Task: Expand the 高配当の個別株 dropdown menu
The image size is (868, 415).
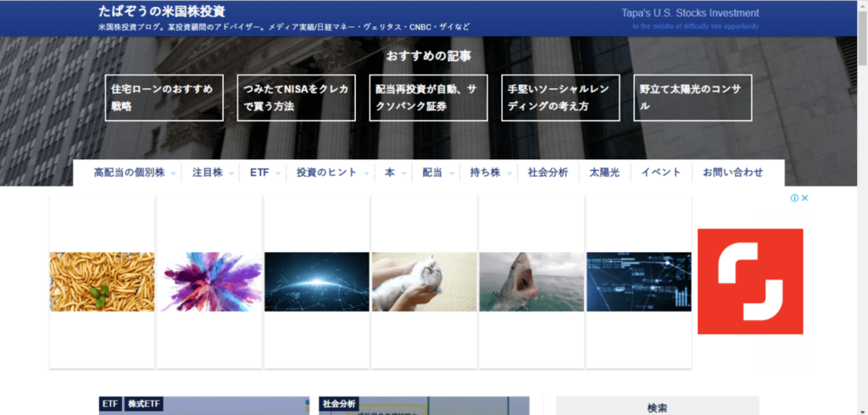Action: (135, 173)
